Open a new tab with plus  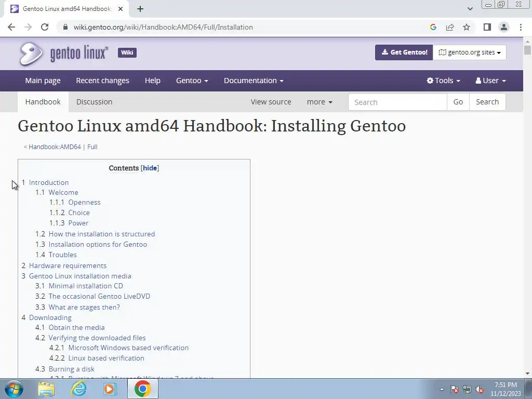click(140, 9)
